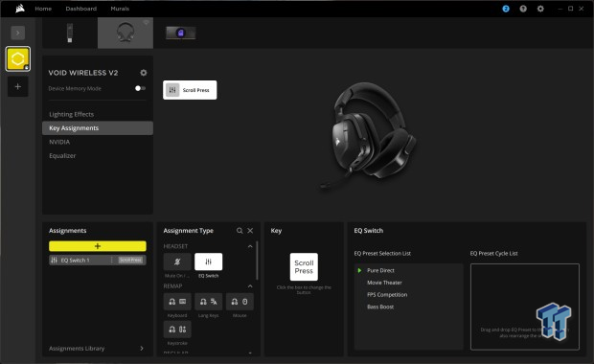The width and height of the screenshot is (594, 364).
Task: Click the Scroll Press tag on EQ Switch 1
Action: pyautogui.click(x=130, y=261)
